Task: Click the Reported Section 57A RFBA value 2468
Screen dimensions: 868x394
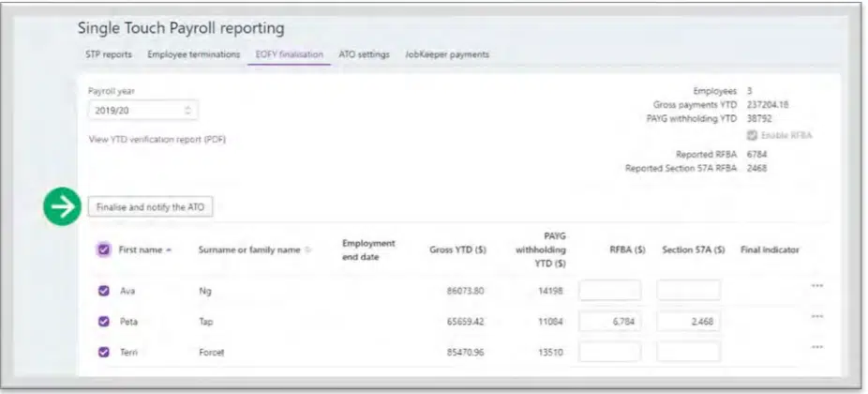Action: 756,169
